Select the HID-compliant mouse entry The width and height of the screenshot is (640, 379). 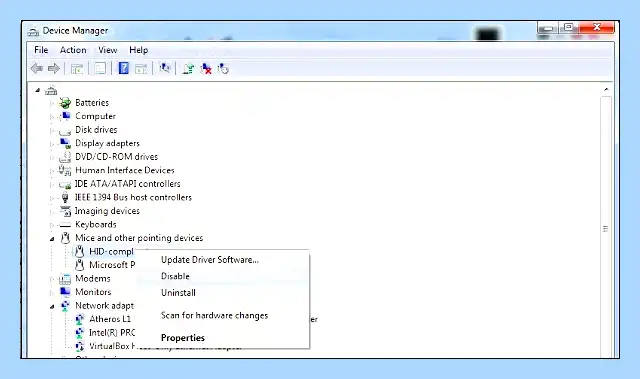click(111, 252)
